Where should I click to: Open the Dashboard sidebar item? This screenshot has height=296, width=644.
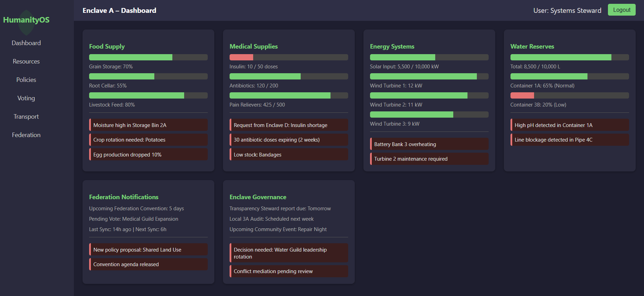pos(26,43)
